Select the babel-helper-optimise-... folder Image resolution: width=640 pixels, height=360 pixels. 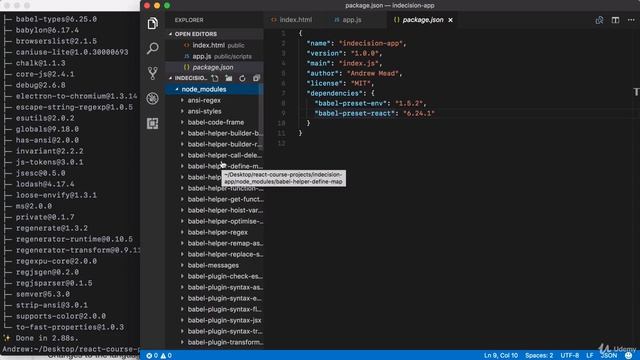214,221
